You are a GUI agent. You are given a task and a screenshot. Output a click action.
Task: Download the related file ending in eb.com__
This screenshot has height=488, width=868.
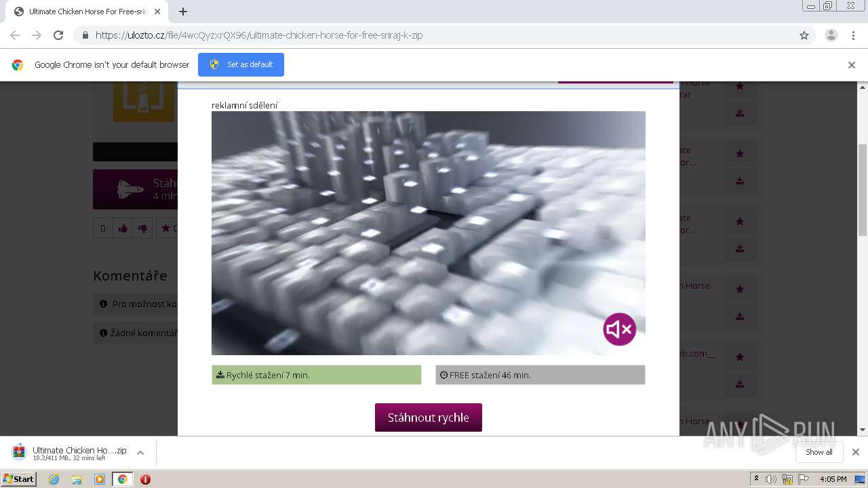tap(740, 384)
